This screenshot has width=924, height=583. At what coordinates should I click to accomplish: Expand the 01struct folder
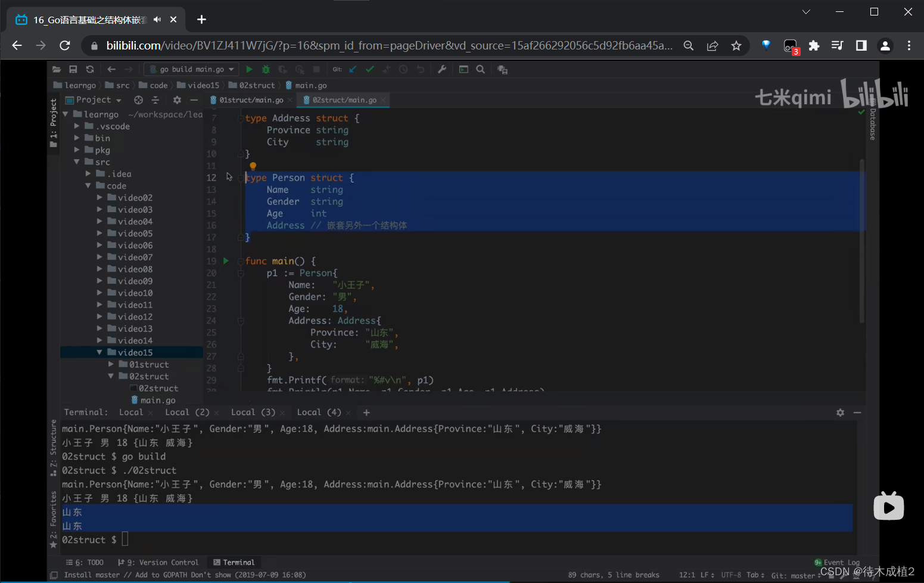click(x=111, y=364)
